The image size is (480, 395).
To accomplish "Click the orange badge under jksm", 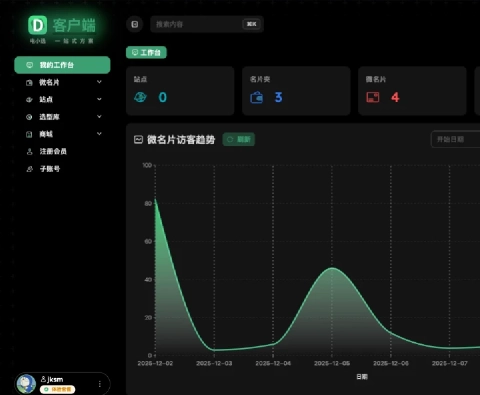I will (x=57, y=389).
